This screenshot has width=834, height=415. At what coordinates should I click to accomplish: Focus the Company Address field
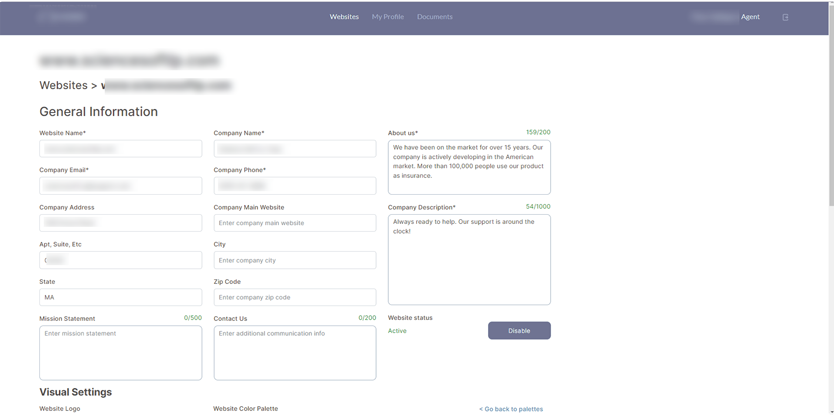pyautogui.click(x=120, y=223)
